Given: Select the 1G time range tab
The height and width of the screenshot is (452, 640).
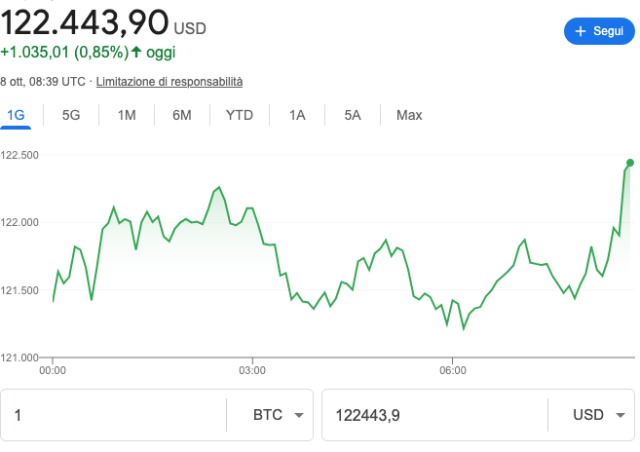Looking at the screenshot, I should click(16, 115).
